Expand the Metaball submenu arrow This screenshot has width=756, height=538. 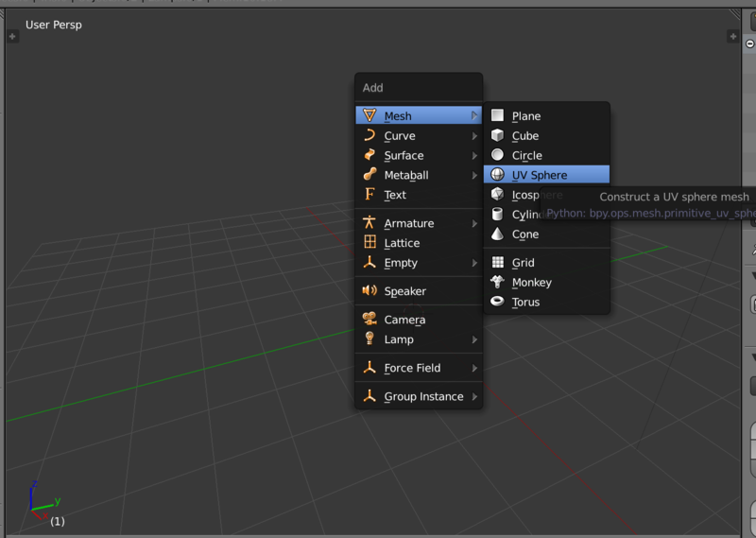click(x=474, y=175)
